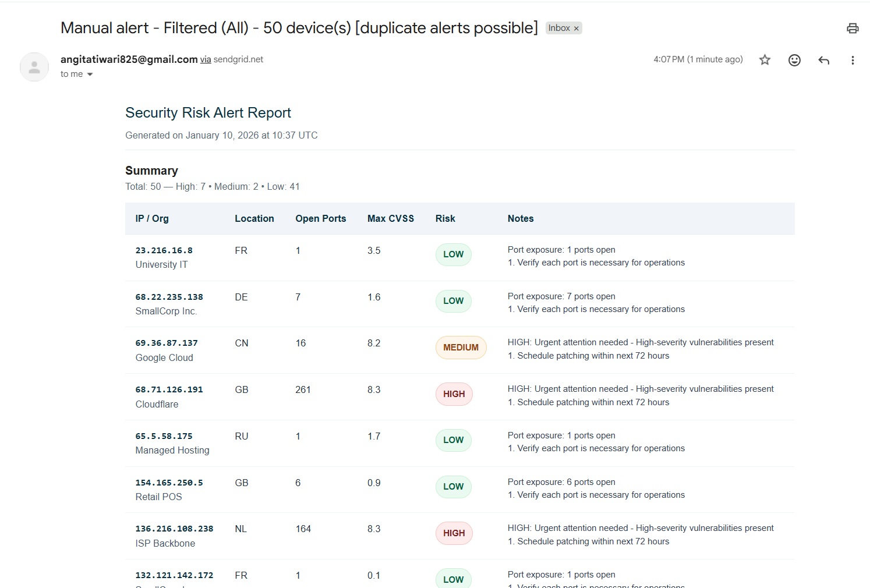The image size is (870, 588).
Task: Click the Risk column header
Action: [445, 219]
